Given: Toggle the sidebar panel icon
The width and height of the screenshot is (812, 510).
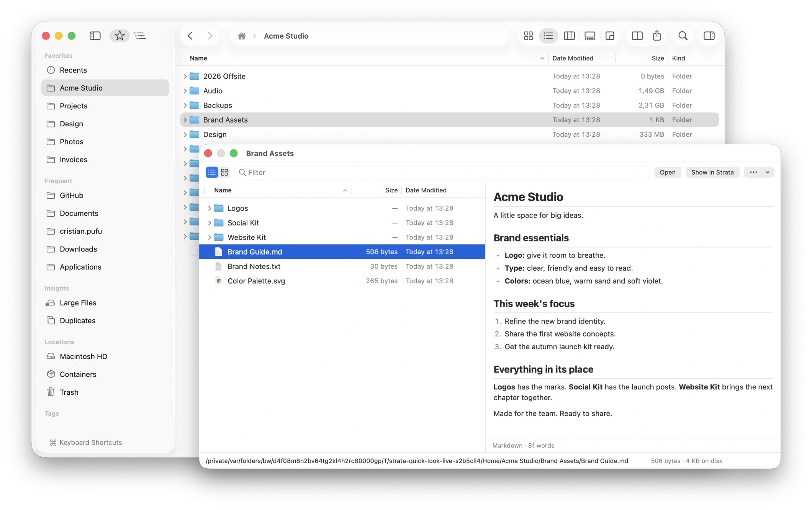Looking at the screenshot, I should (x=95, y=36).
